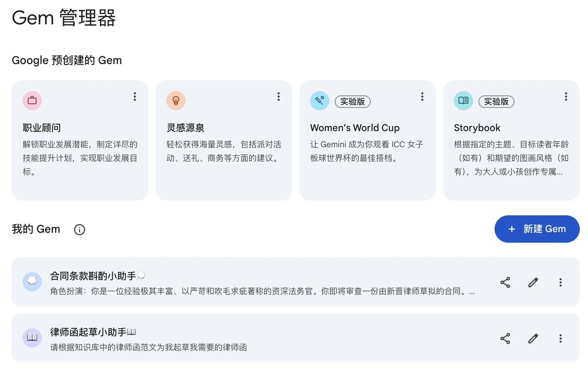Open the 职业顾问 card options menu

click(135, 97)
